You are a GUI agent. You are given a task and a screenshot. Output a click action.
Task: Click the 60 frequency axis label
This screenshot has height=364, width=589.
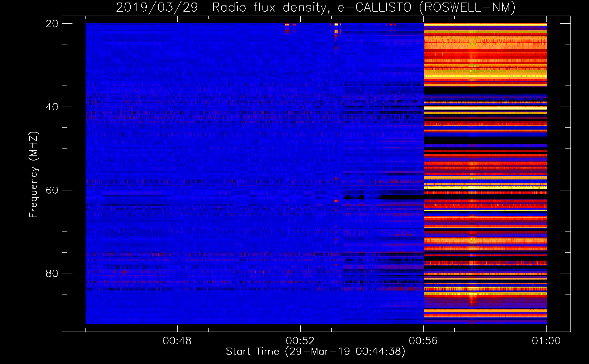tap(52, 190)
